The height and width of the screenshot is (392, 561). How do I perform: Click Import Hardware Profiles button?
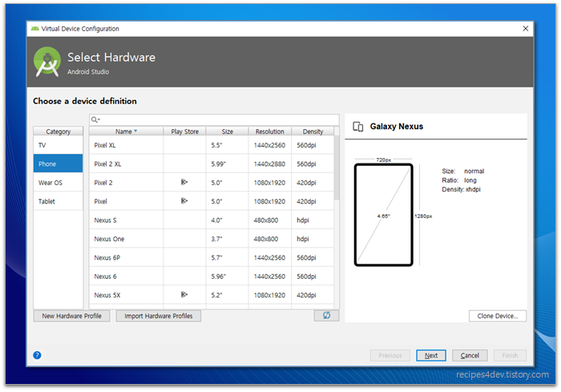pyautogui.click(x=158, y=316)
